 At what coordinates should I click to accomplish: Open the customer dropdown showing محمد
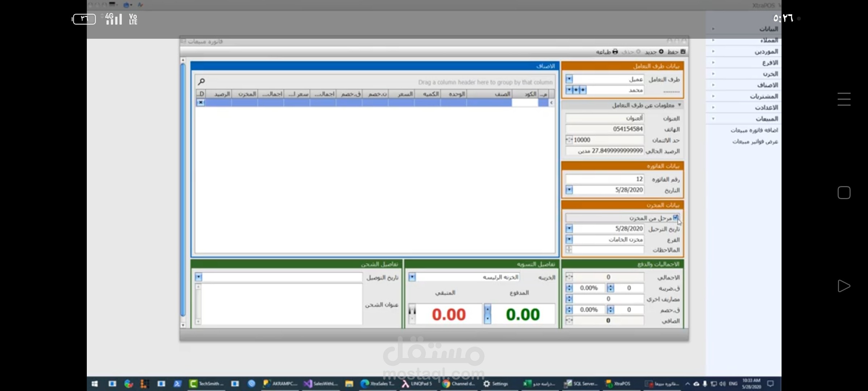tap(569, 90)
